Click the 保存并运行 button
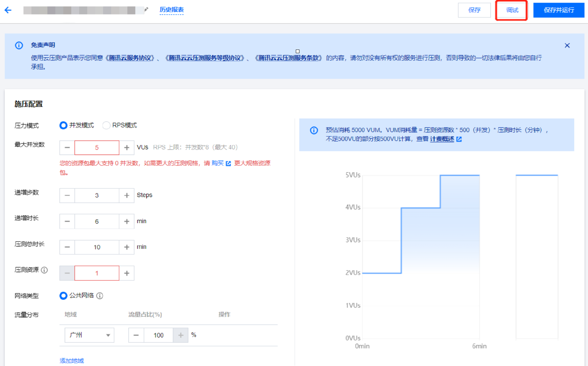 click(x=558, y=10)
